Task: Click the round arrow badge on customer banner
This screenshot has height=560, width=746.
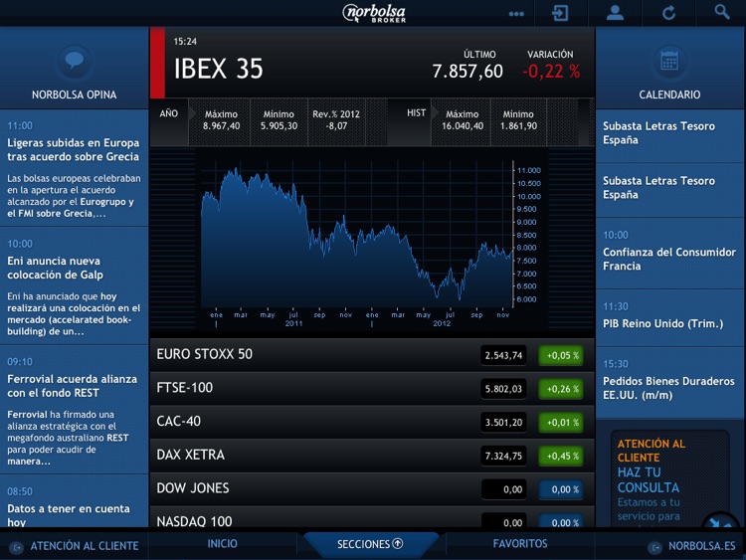Action: (x=719, y=521)
